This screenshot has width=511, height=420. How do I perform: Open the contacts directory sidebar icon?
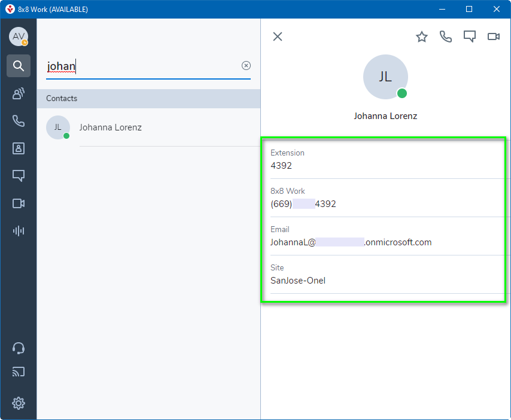pos(19,148)
